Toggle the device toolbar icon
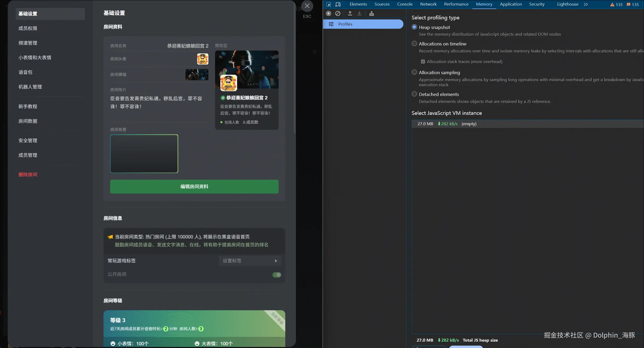644x348 pixels. point(338,4)
